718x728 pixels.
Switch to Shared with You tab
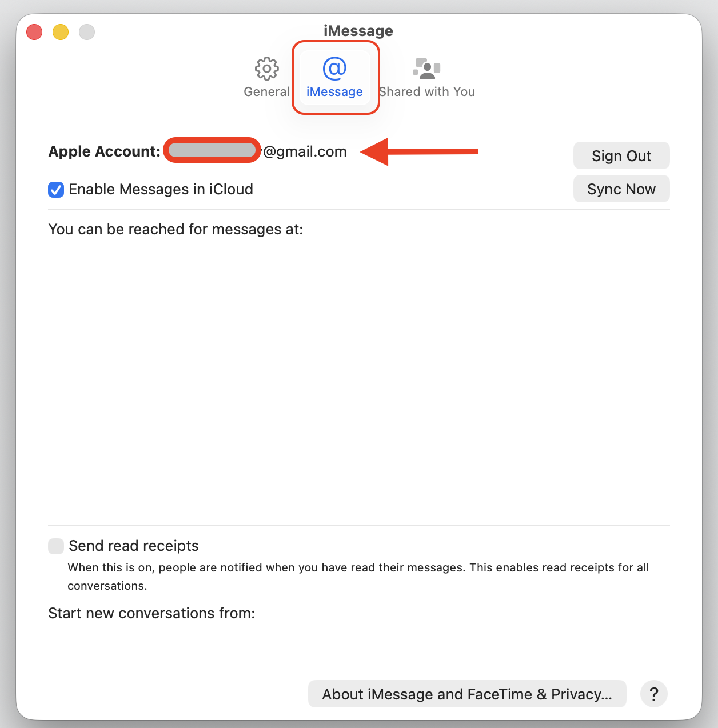[426, 78]
